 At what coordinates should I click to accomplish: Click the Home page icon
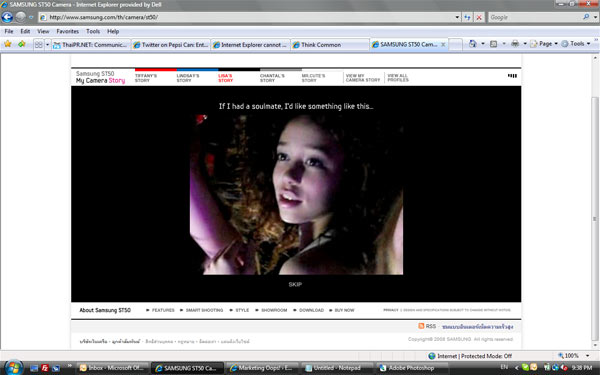click(x=473, y=44)
